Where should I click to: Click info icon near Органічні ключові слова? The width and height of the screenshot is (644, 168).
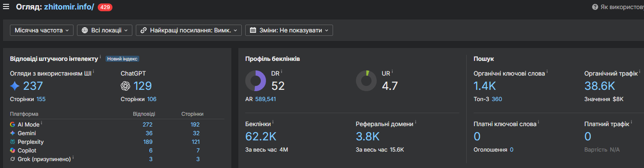547,72
